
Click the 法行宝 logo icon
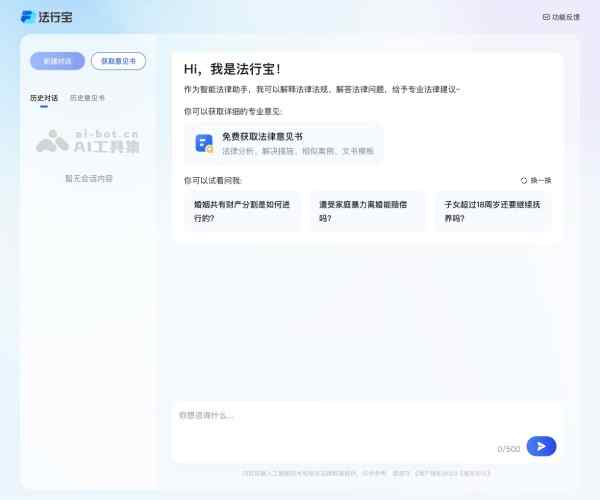click(28, 17)
